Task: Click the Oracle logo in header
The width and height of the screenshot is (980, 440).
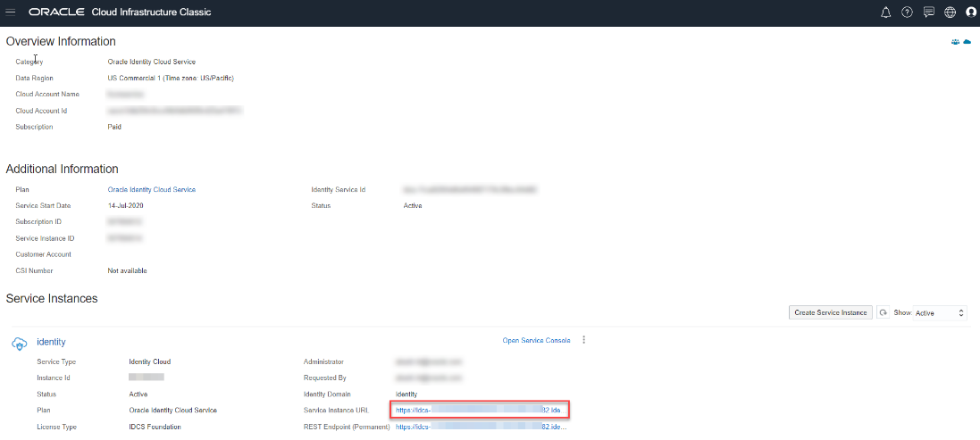Action: click(57, 12)
